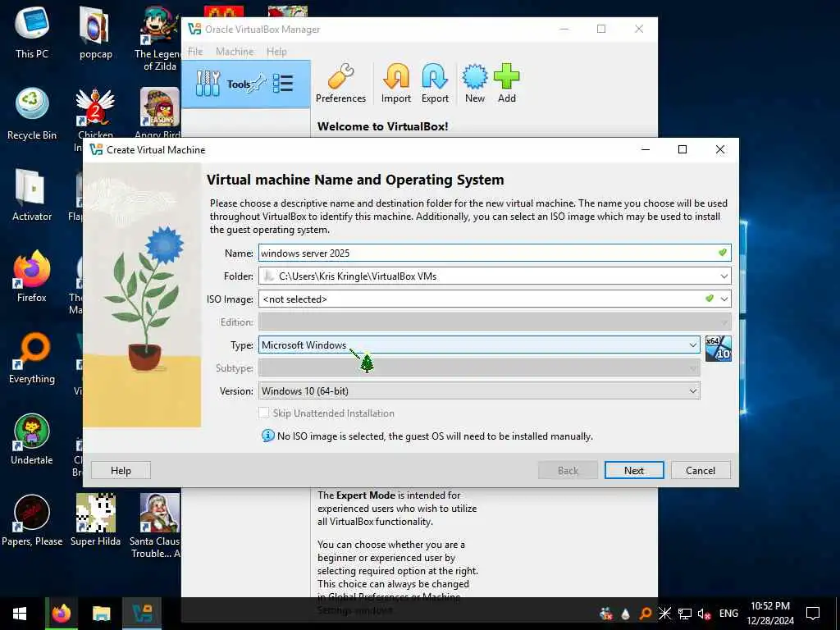
Task: Click the Name field windows server 2025
Action: click(495, 253)
